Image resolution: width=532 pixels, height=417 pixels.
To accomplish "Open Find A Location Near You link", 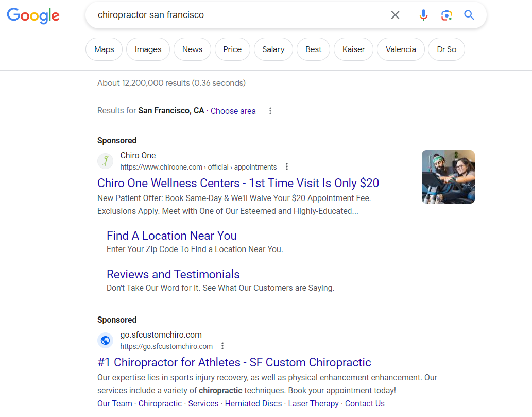I will tap(171, 236).
